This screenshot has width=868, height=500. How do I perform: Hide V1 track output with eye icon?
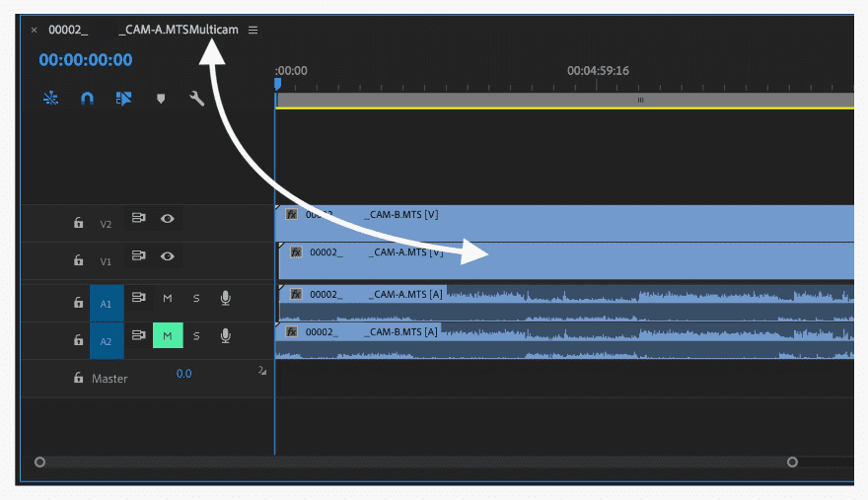[x=168, y=256]
